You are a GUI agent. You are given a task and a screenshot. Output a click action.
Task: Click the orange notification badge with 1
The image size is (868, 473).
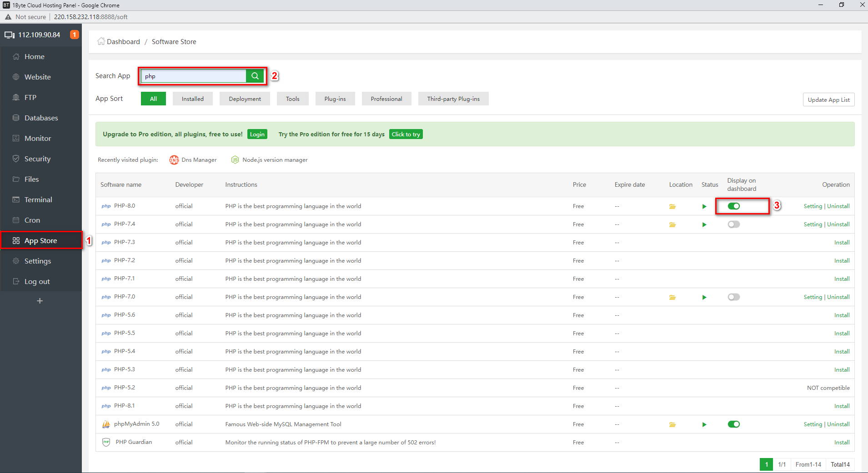coord(75,35)
